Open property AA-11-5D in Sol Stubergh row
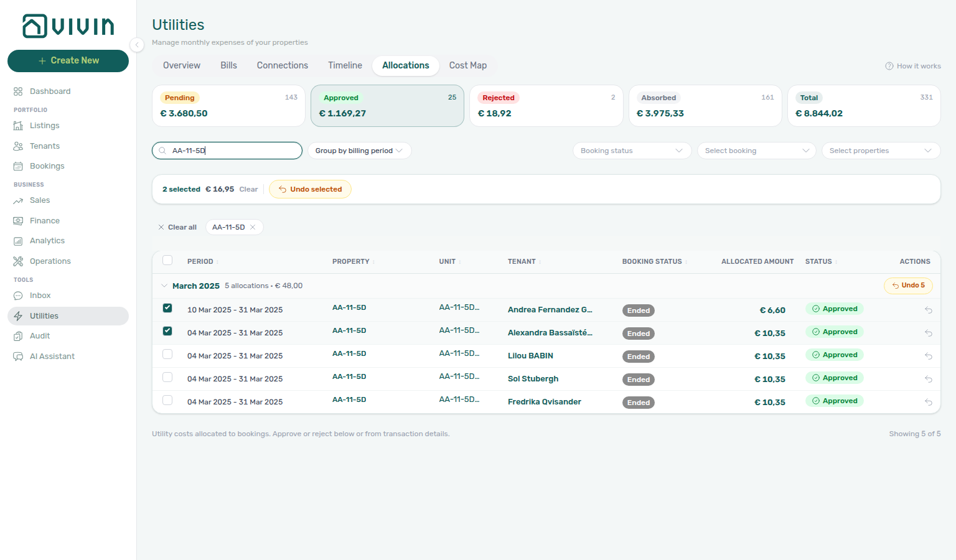Screen dimensions: 956x560 coord(349,377)
